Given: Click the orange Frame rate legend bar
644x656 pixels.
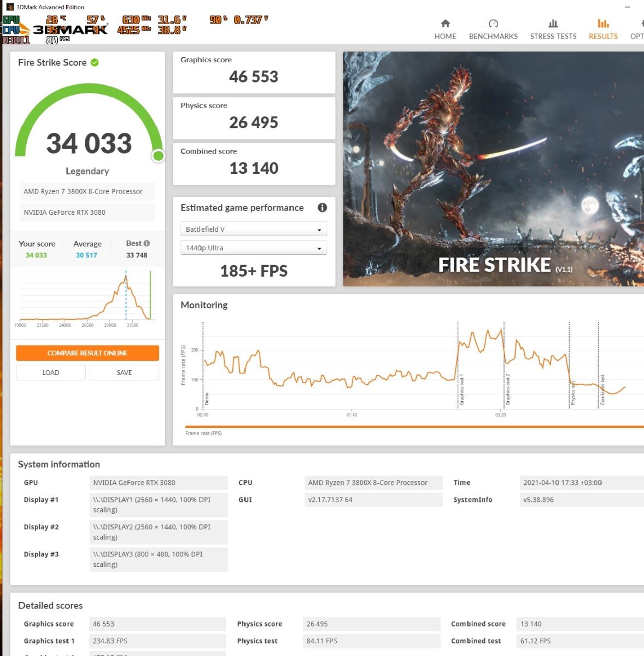Looking at the screenshot, I should click(x=414, y=427).
